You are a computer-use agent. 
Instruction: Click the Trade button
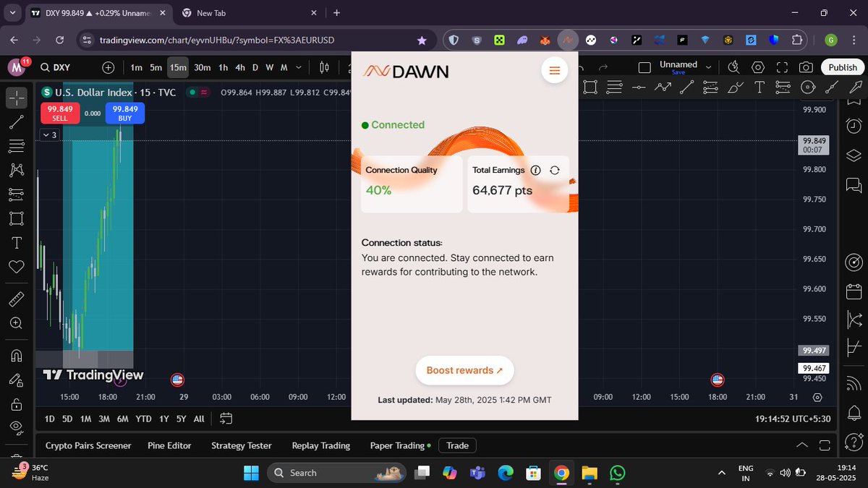click(x=458, y=445)
